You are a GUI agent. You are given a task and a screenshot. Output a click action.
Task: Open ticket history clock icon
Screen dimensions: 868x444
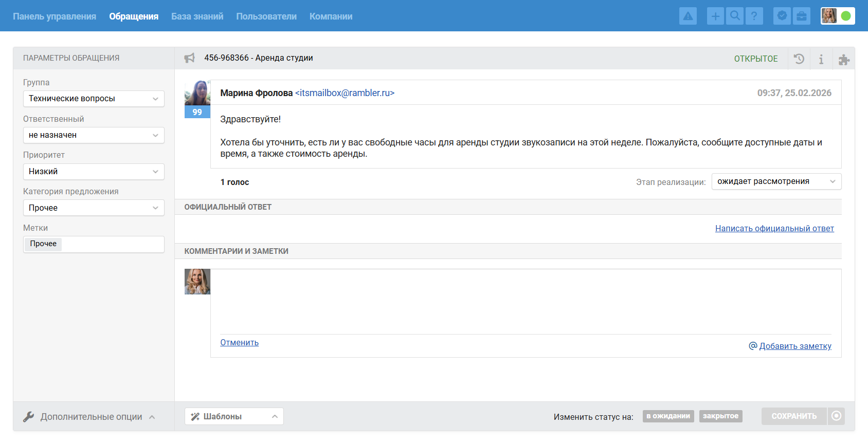tap(799, 59)
